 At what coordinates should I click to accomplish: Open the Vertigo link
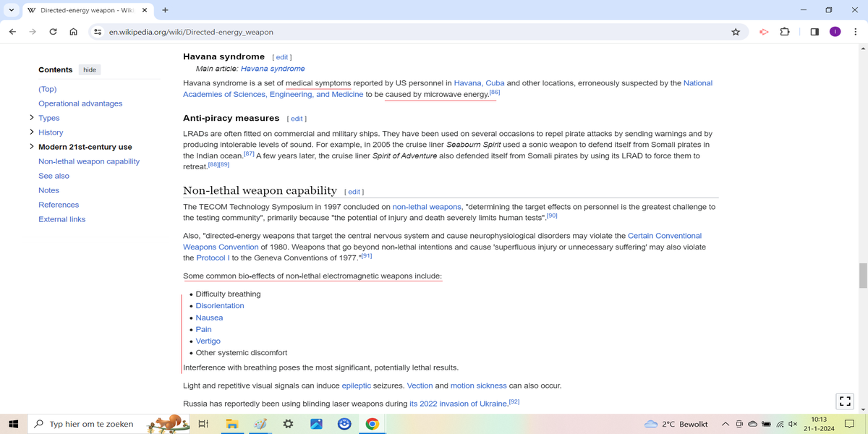pos(208,341)
